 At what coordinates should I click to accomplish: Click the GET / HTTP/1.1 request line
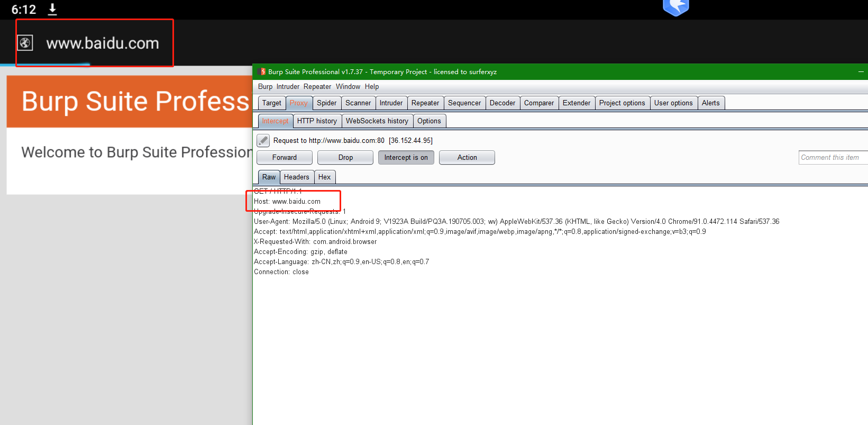(278, 191)
